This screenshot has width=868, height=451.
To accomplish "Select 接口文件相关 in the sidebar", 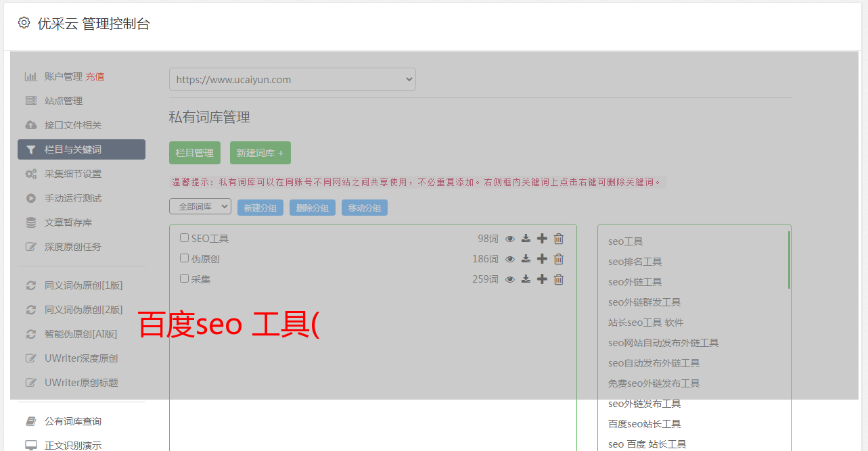I will tap(73, 125).
